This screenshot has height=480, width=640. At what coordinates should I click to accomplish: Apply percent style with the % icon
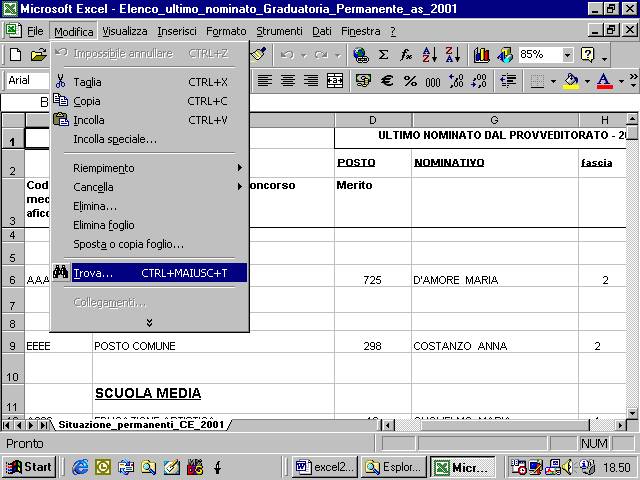coord(409,81)
